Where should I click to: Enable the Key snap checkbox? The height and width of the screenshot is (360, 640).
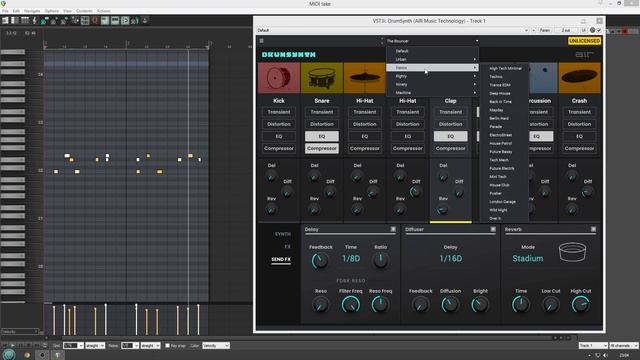pyautogui.click(x=167, y=346)
